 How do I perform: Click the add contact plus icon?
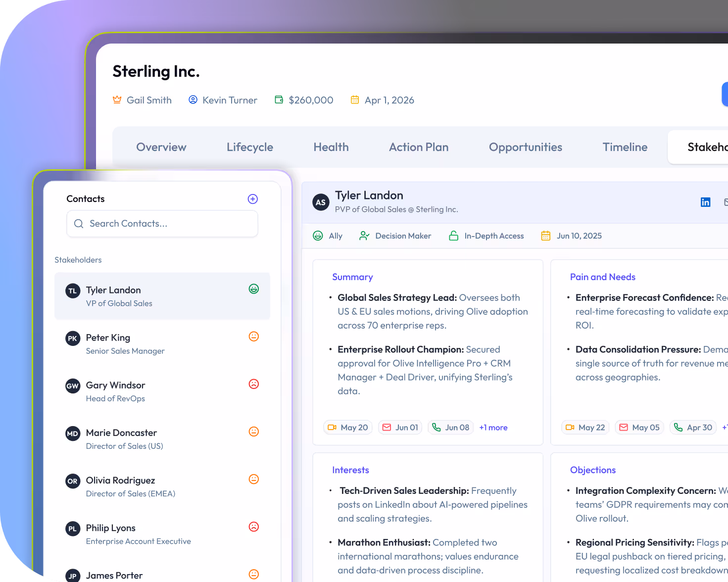(x=252, y=199)
